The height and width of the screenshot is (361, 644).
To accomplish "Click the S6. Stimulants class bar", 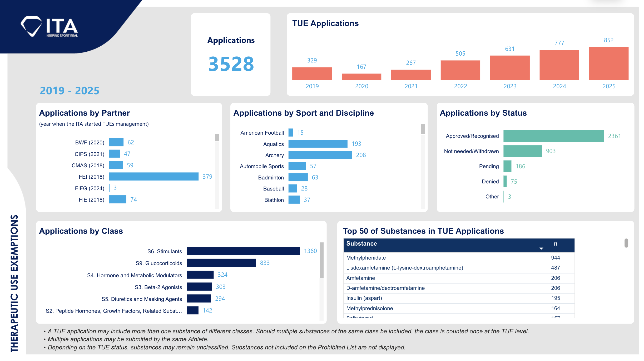I will 243,251.
